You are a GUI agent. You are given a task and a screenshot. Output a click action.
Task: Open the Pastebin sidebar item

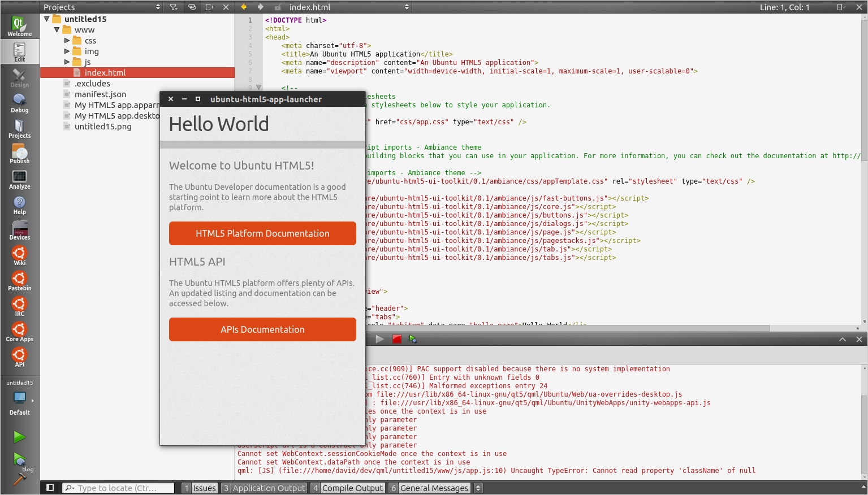coord(19,281)
